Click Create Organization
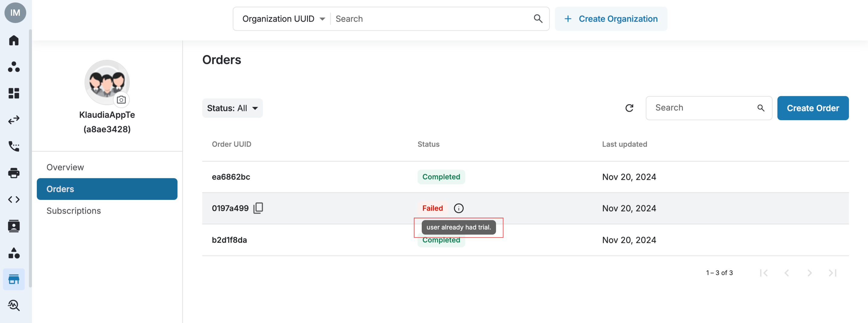Viewport: 868px width, 323px height. (x=611, y=19)
